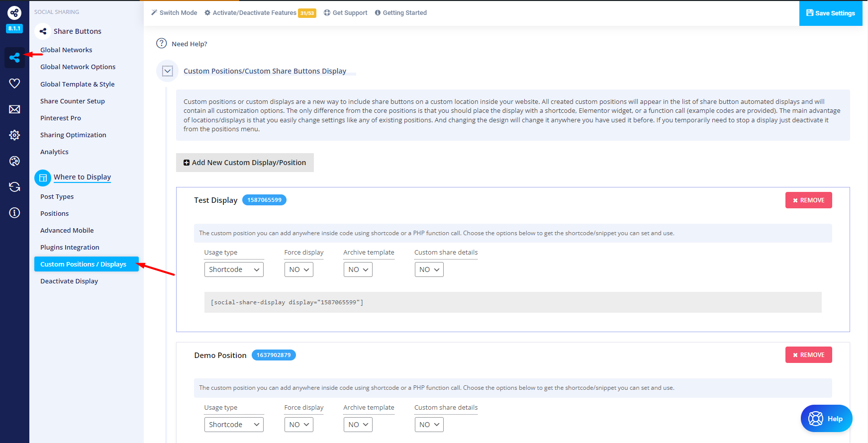The width and height of the screenshot is (868, 443).
Task: Open the Social Sharing share icon in sidebar
Action: [x=14, y=58]
